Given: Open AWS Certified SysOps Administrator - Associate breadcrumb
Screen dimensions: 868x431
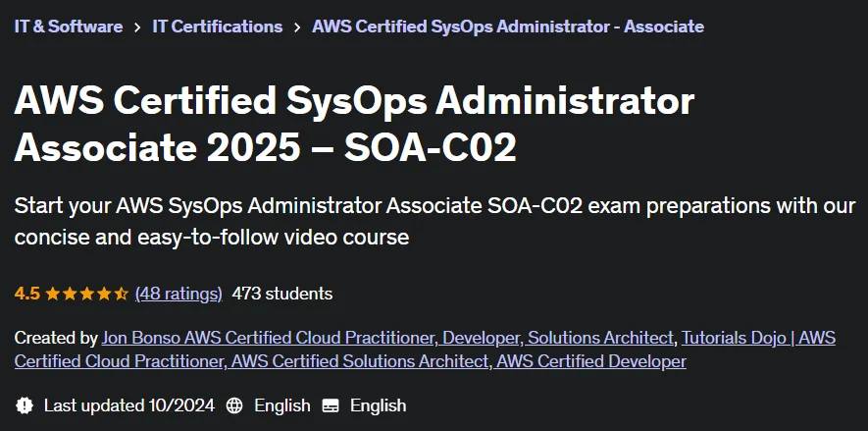Looking at the screenshot, I should (x=508, y=27).
